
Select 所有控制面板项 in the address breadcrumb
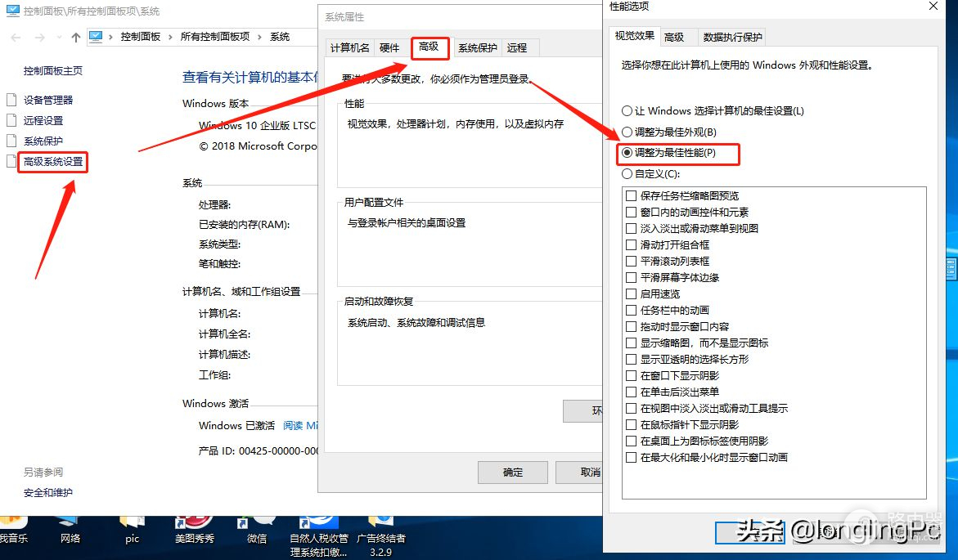tap(215, 37)
